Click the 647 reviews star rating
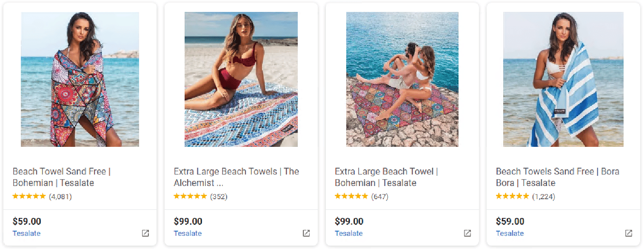Viewport: 644px width, 249px height. pyautogui.click(x=351, y=197)
